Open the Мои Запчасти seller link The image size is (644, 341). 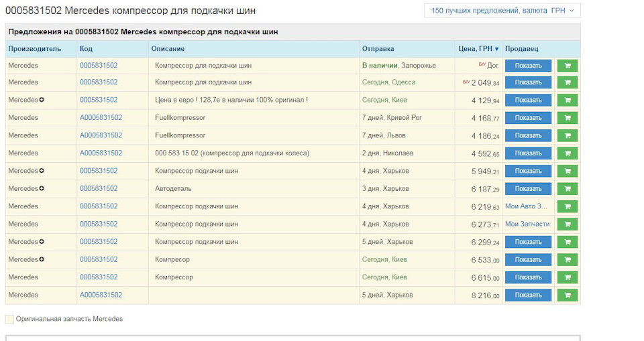pyautogui.click(x=527, y=224)
